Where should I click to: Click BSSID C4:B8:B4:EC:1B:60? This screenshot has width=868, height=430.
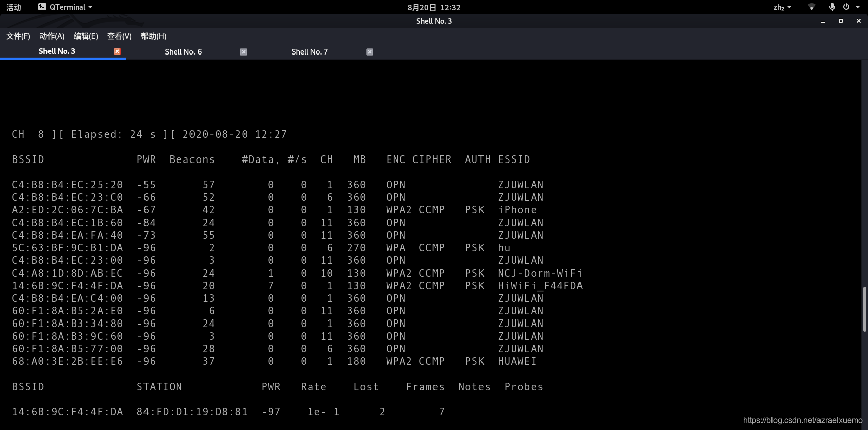coord(67,223)
